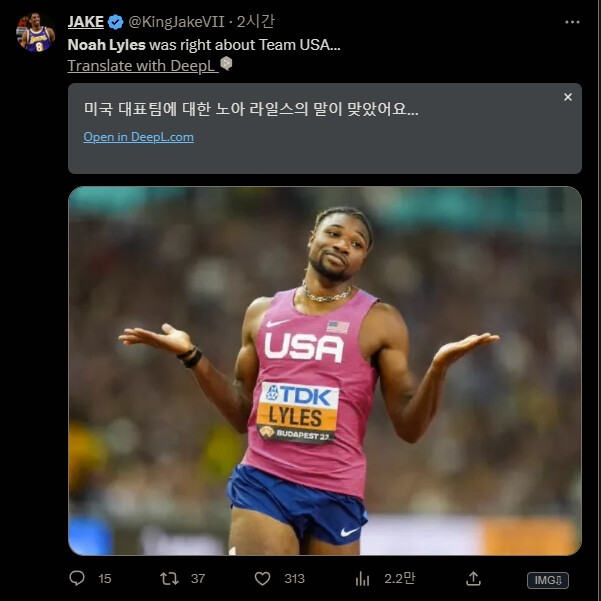Click the share upload arrow icon
601x601 pixels.
tap(474, 578)
